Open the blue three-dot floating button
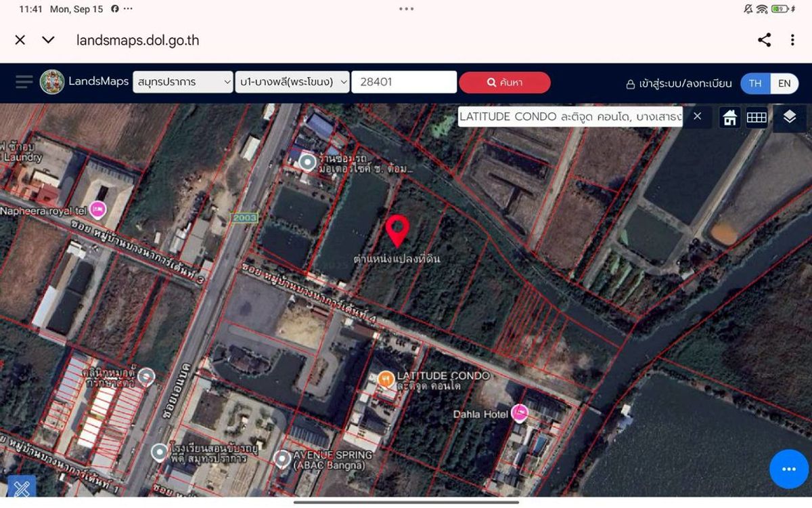Image resolution: width=812 pixels, height=508 pixels. point(789,469)
